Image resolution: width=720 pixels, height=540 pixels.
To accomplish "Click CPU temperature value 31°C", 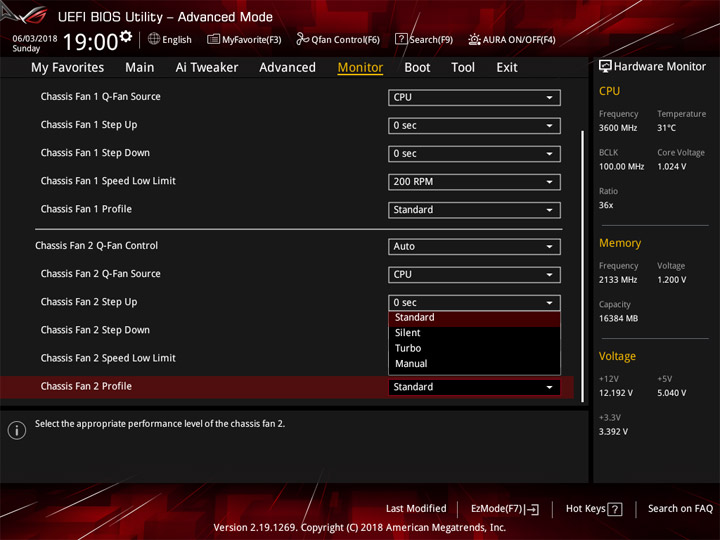I will 666,128.
